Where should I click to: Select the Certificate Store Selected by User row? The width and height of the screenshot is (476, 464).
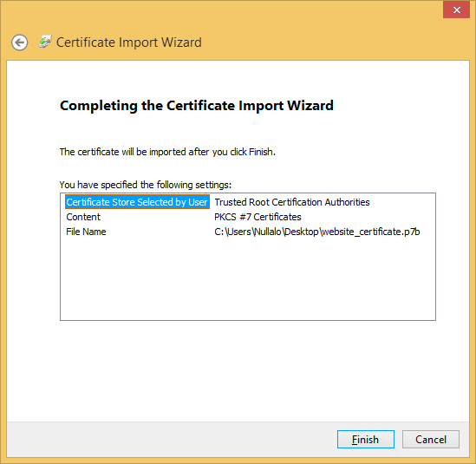(x=248, y=202)
